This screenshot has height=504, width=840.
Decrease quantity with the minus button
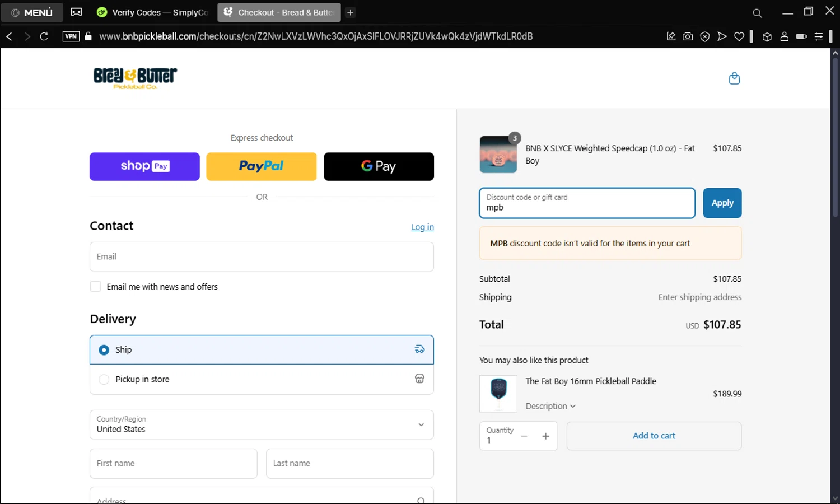click(524, 436)
